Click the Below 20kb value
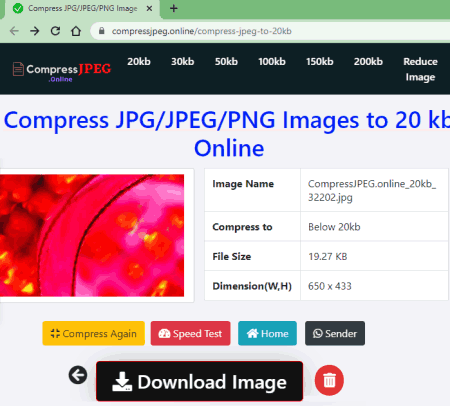The height and width of the screenshot is (406, 450). click(334, 227)
